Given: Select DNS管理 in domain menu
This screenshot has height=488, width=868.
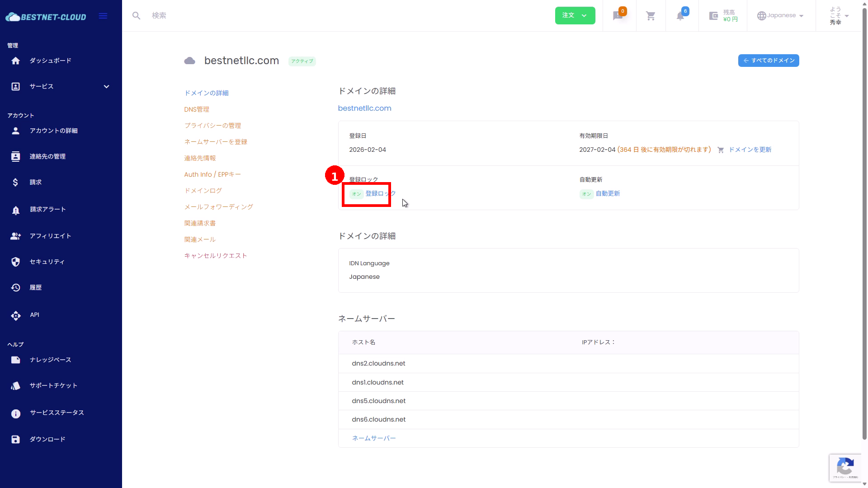Looking at the screenshot, I should pyautogui.click(x=197, y=109).
